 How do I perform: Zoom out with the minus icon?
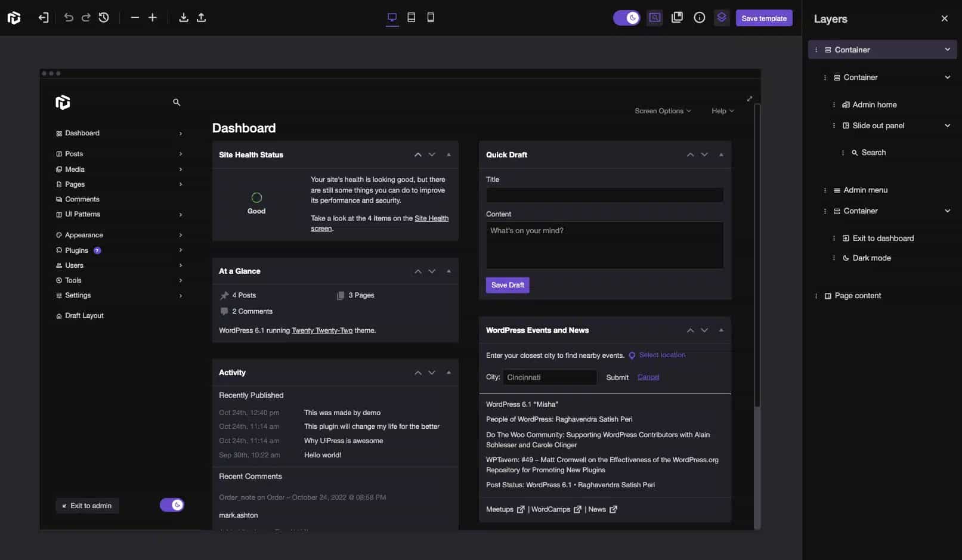tap(135, 18)
